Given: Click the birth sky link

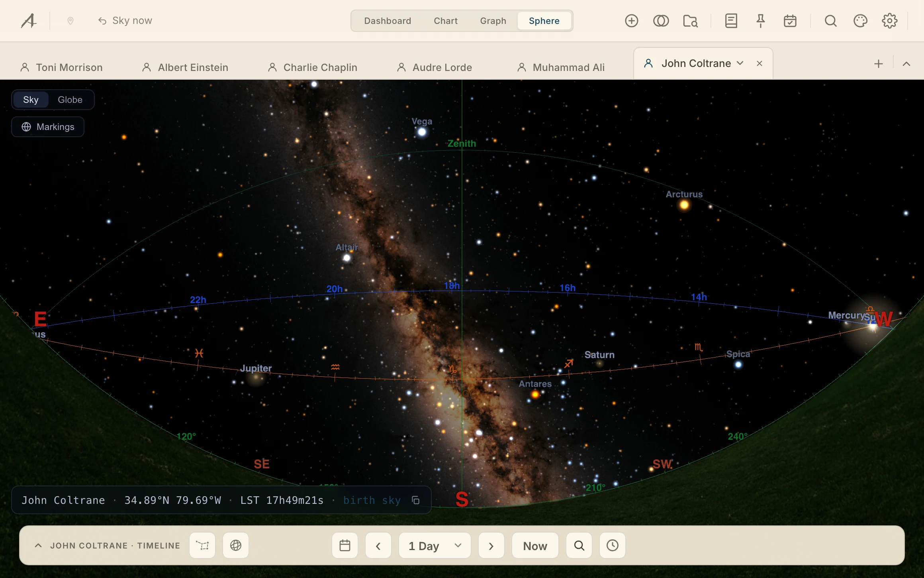Looking at the screenshot, I should [x=372, y=500].
